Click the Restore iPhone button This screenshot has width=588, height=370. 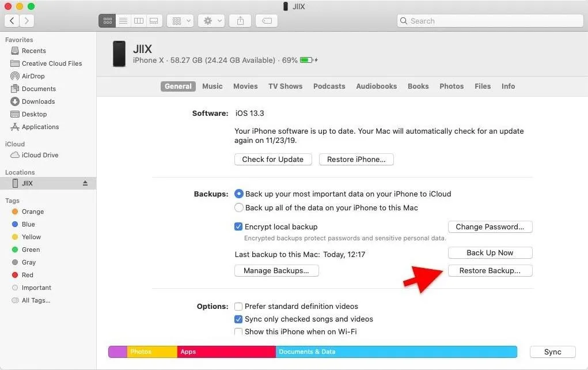pos(356,160)
